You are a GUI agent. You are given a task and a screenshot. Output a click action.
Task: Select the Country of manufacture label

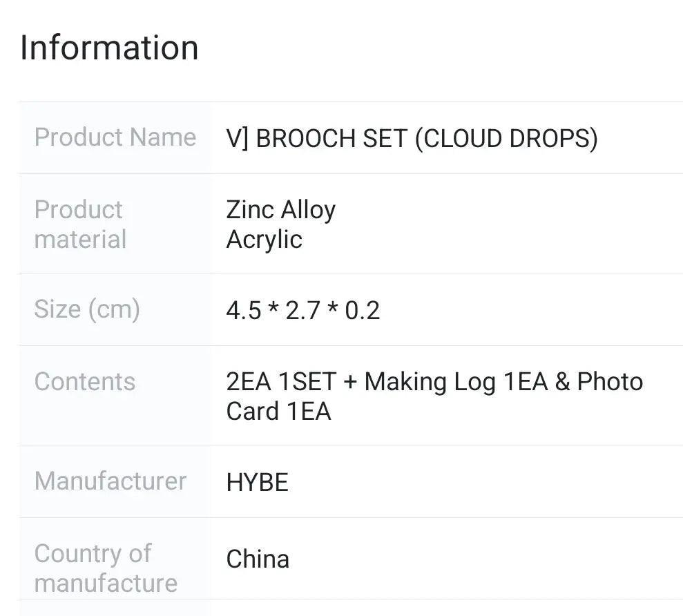pyautogui.click(x=106, y=568)
